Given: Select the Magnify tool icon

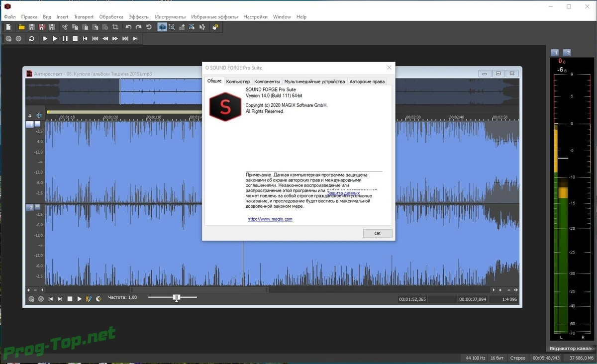Looking at the screenshot, I should (172, 27).
